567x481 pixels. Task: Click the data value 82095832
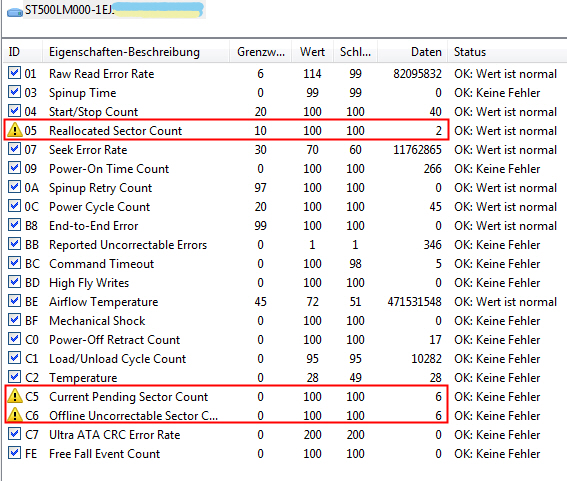point(417,74)
